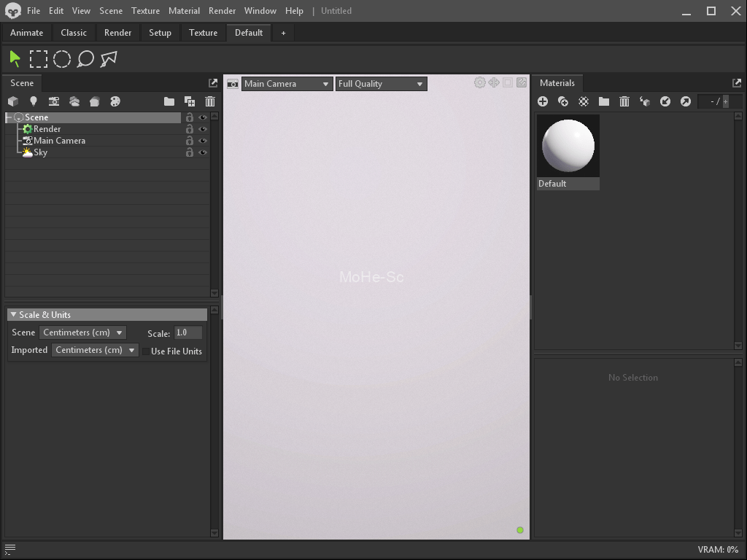Image resolution: width=747 pixels, height=560 pixels.
Task: Add a light using the bulb icon
Action: [33, 101]
